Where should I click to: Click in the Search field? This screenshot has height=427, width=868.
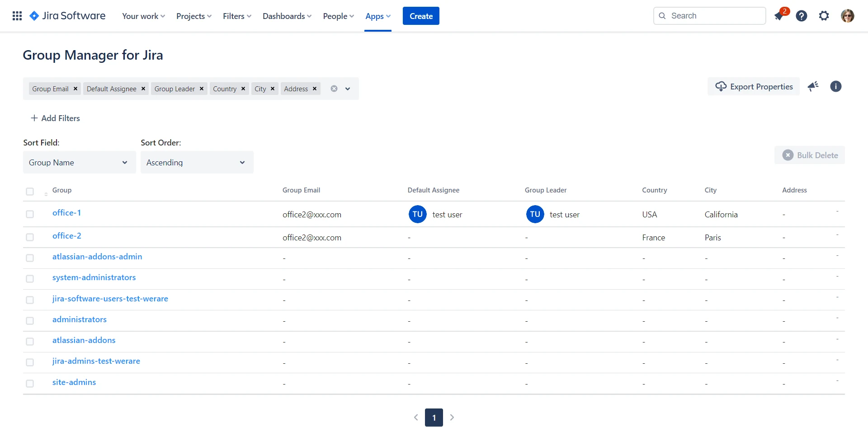tap(710, 16)
